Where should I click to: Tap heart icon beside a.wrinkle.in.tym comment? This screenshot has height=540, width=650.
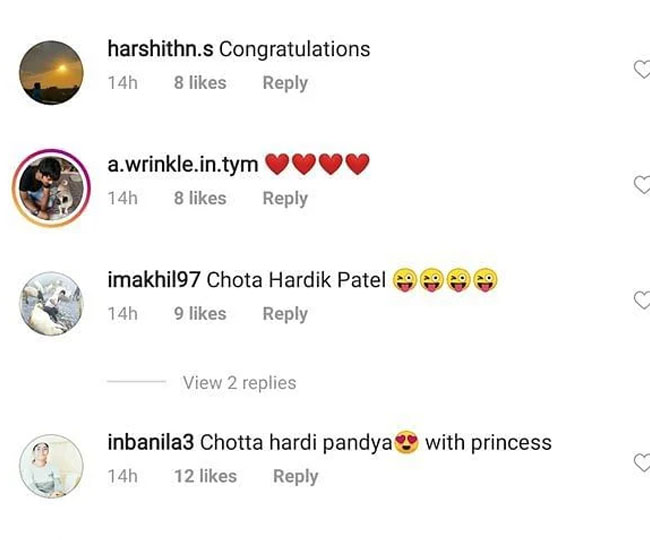(643, 184)
